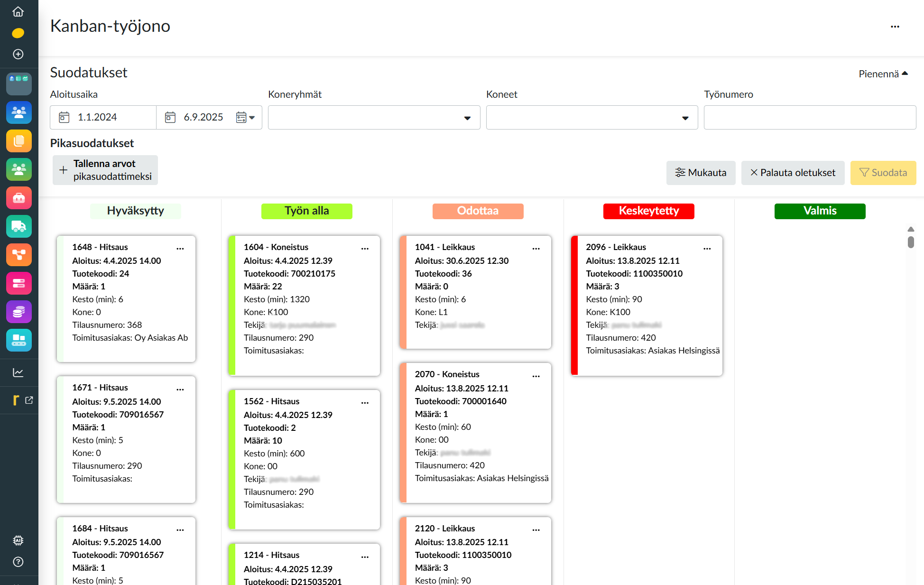Open the analytics line chart view

pyautogui.click(x=18, y=372)
